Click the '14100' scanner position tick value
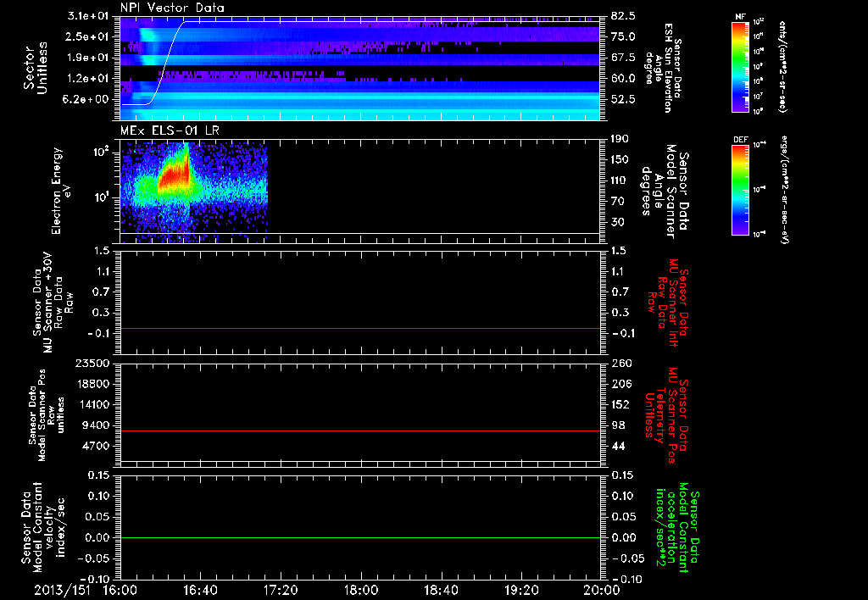 coord(92,404)
